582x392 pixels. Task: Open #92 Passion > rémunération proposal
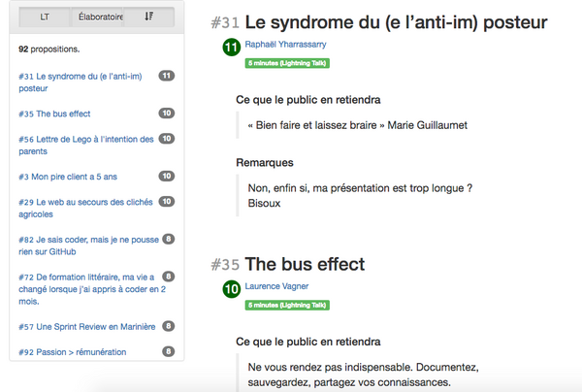73,352
